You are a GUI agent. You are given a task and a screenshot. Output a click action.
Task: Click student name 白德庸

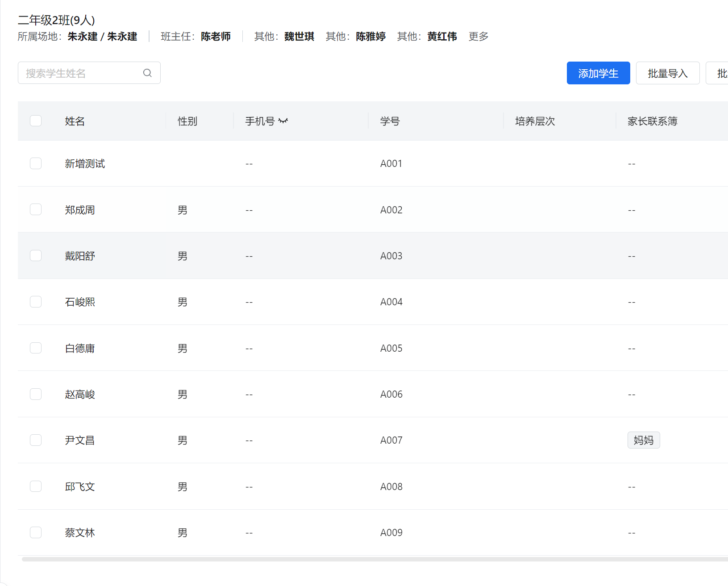80,348
